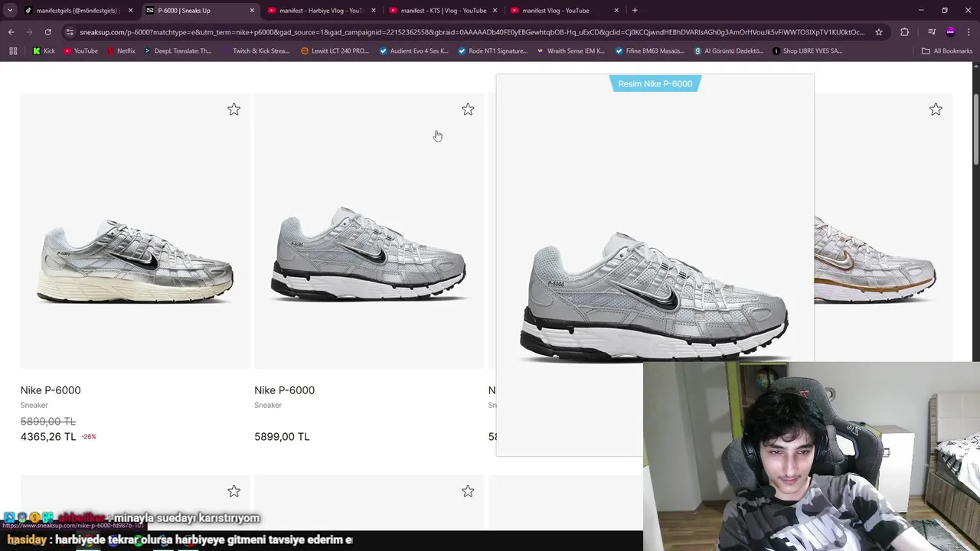980x551 pixels.
Task: Reload the current page
Action: click(x=47, y=32)
